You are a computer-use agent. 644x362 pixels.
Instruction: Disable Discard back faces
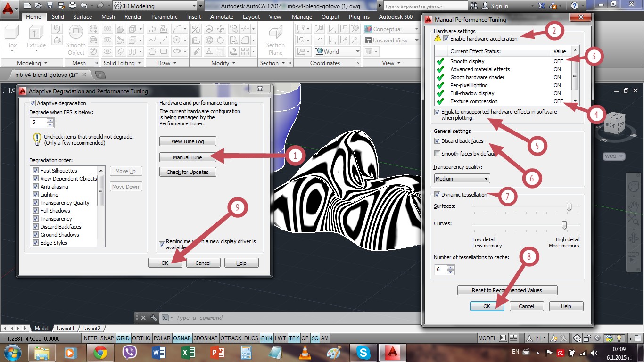click(x=437, y=140)
